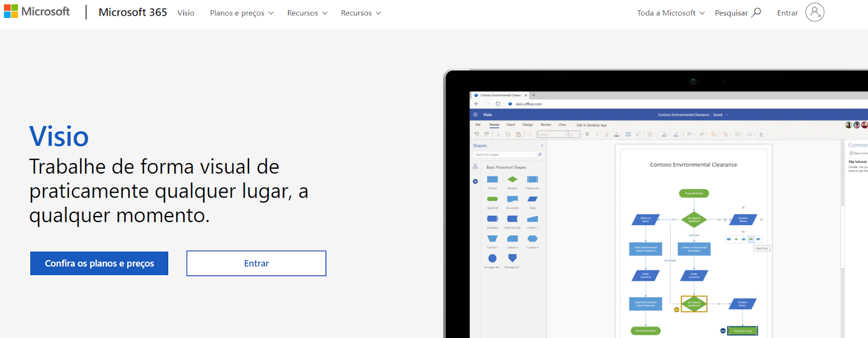This screenshot has height=338, width=868.
Task: Click the search magnifier icon beside Pesquisar
Action: point(756,12)
